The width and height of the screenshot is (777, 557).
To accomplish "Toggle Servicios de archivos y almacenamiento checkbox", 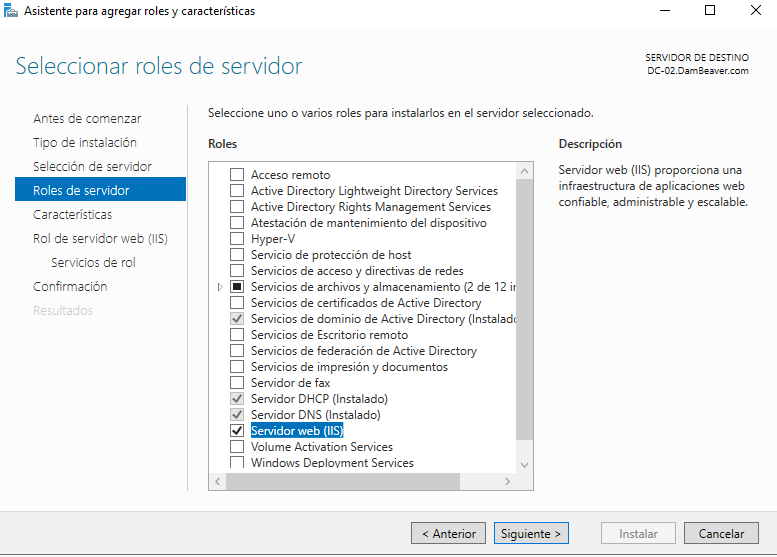I will tap(237, 286).
